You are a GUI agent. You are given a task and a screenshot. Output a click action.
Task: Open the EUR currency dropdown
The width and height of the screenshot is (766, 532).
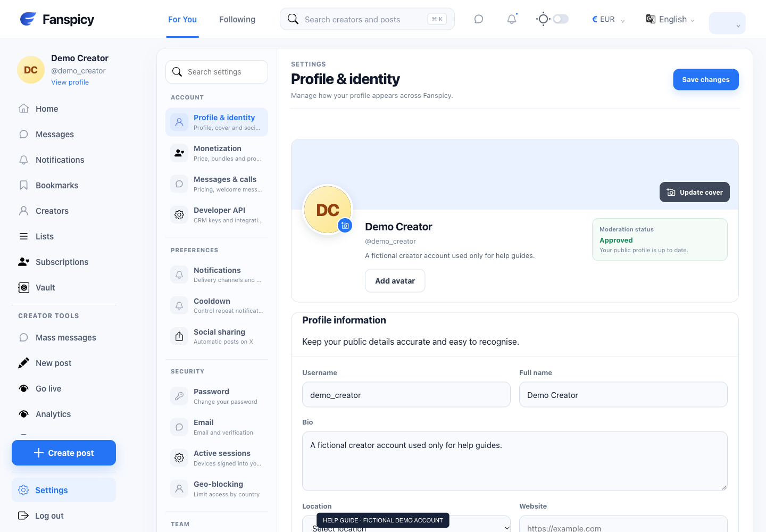[x=608, y=19]
